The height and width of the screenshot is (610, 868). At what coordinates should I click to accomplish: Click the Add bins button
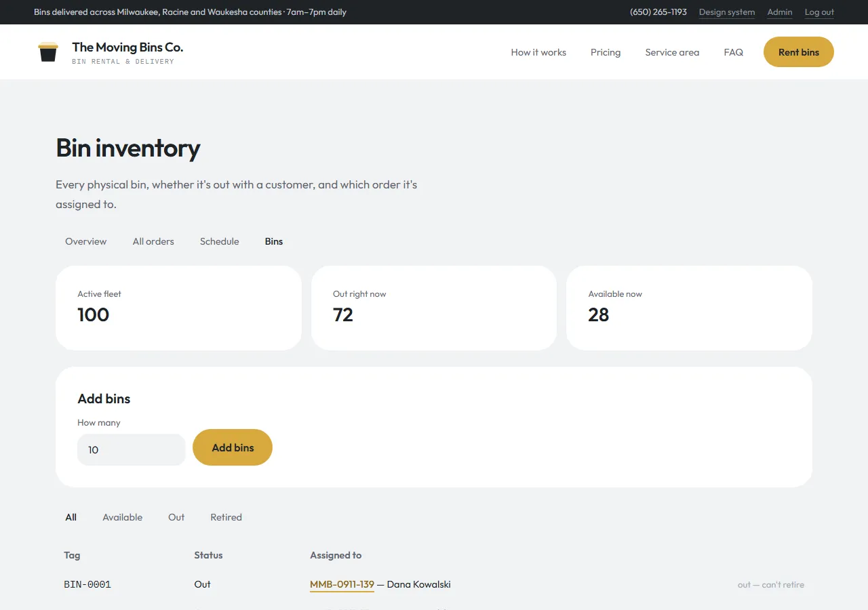[x=233, y=447]
